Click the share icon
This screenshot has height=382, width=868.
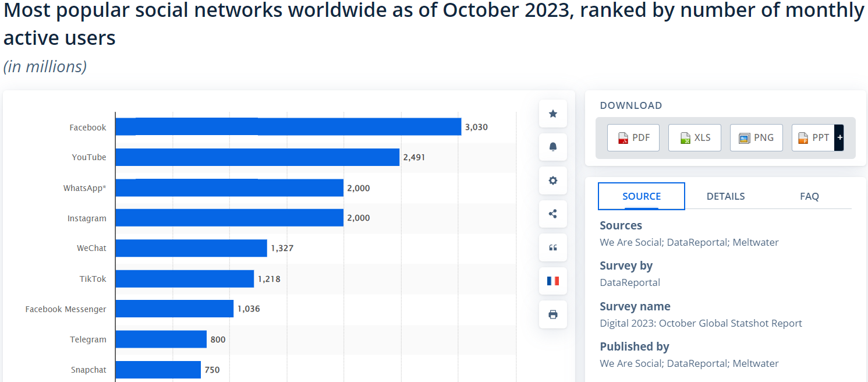[553, 214]
